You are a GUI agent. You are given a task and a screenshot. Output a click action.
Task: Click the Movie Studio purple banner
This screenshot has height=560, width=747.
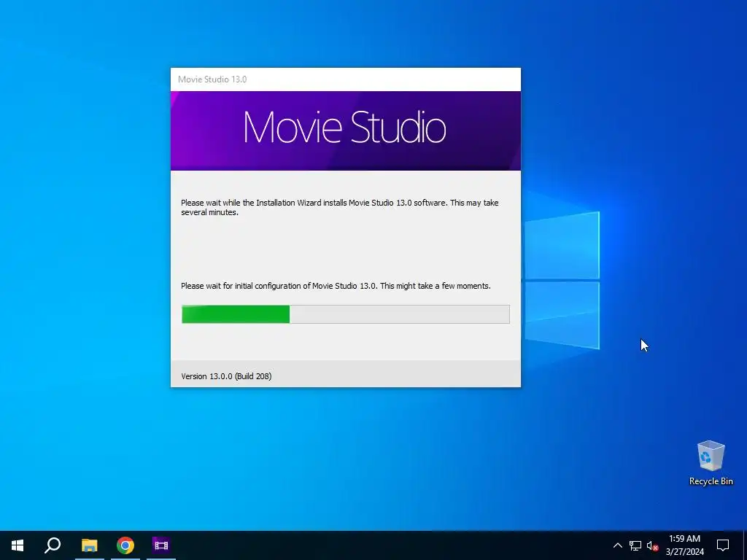(x=345, y=131)
